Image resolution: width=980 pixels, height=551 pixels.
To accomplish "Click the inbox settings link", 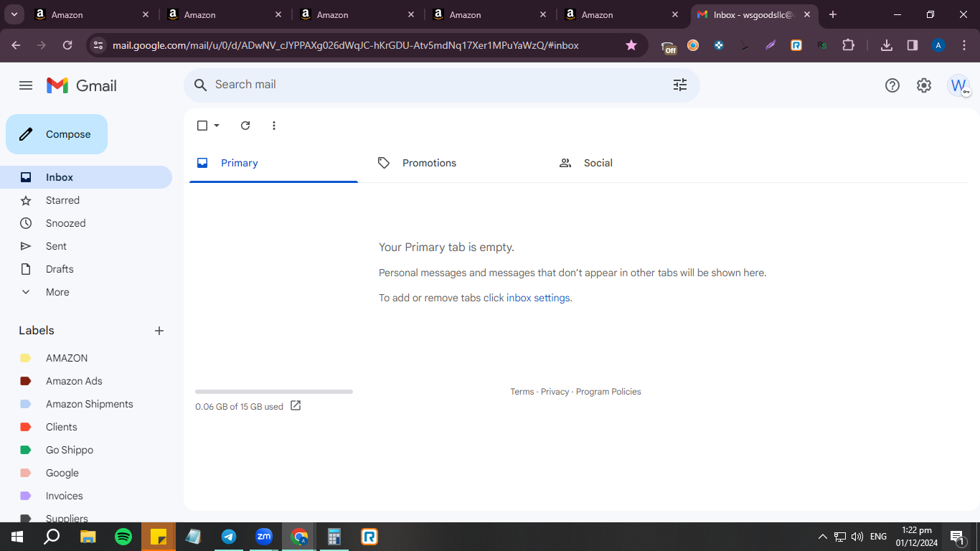I will point(538,298).
